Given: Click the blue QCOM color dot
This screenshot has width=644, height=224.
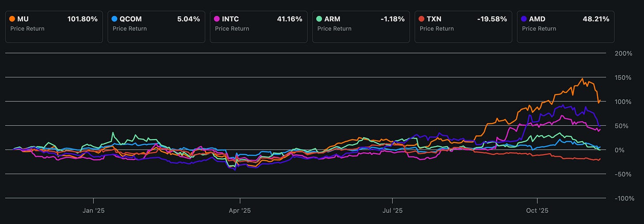Looking at the screenshot, I should 115,19.
